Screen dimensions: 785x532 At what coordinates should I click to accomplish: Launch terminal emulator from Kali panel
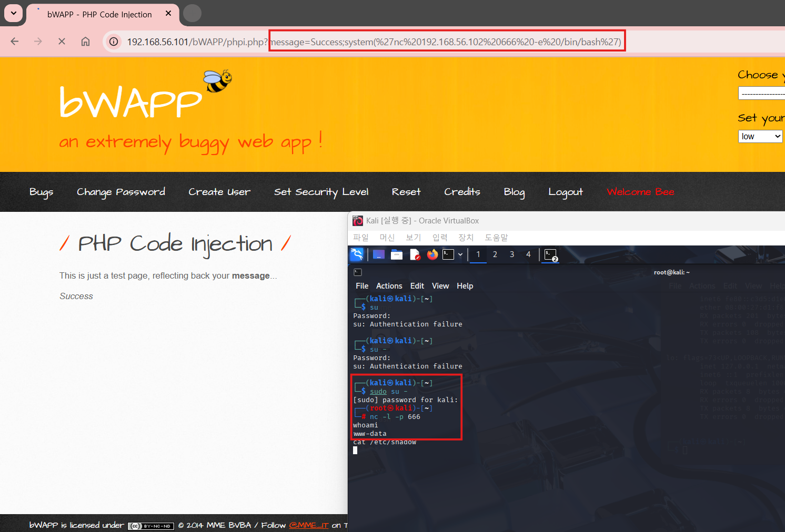448,254
